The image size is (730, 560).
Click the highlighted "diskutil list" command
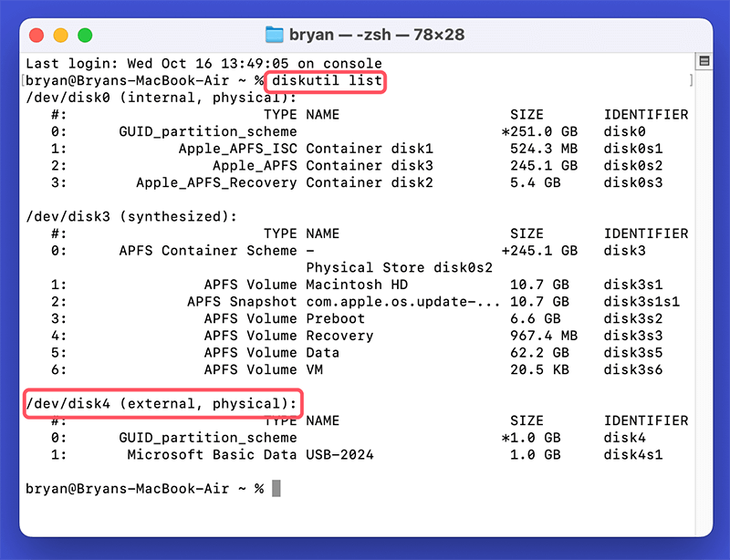coord(328,81)
